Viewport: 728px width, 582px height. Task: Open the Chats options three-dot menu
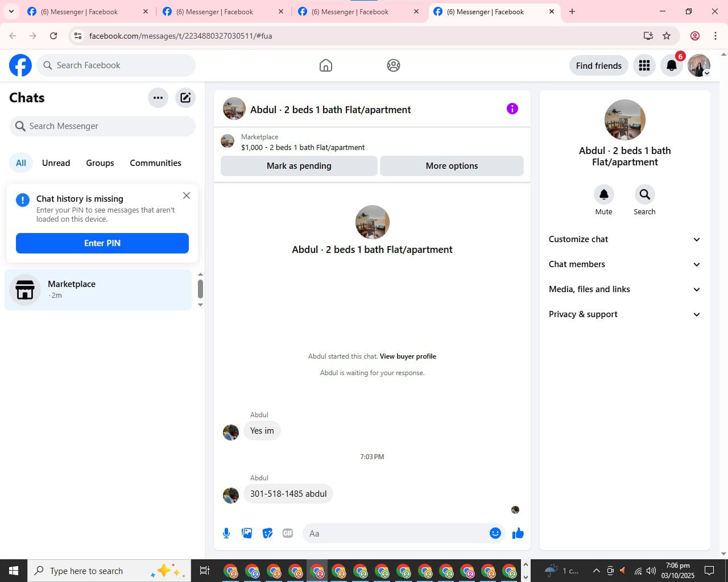[158, 98]
